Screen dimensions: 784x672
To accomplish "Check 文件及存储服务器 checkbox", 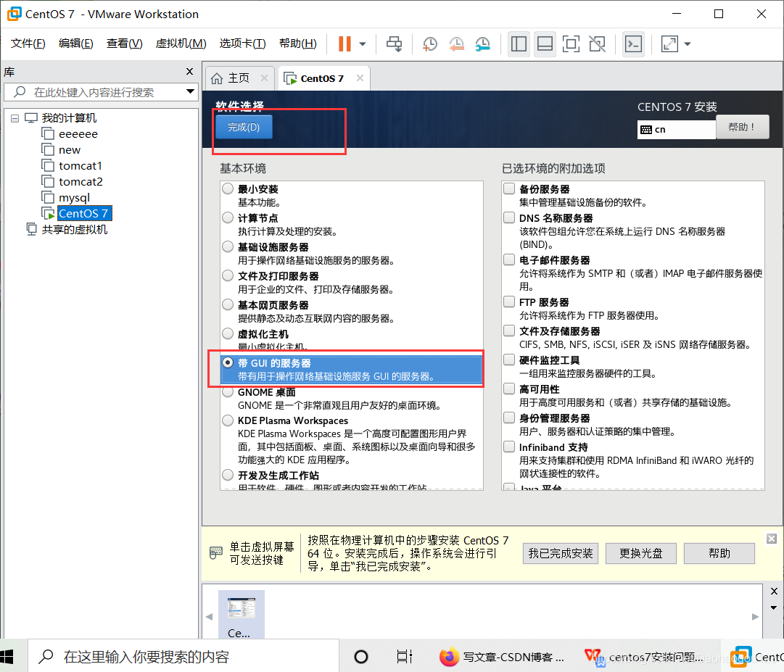I will 510,331.
